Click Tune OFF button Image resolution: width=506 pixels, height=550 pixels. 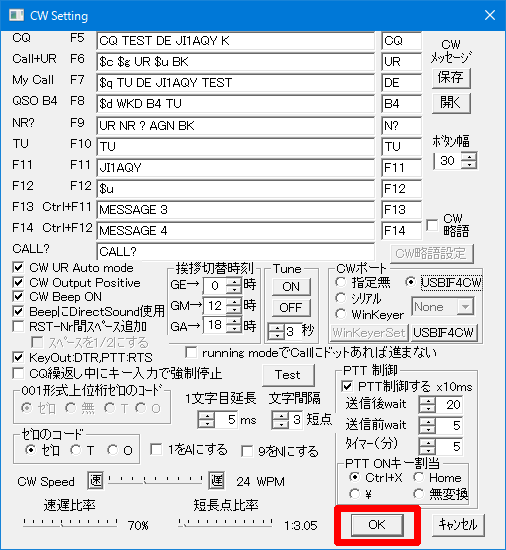coord(291,308)
